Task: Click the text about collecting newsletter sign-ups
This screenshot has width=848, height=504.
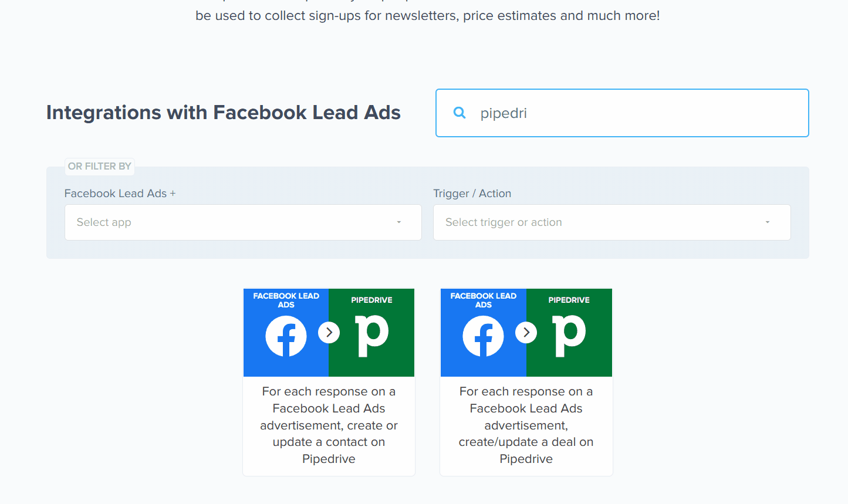Action: [428, 16]
